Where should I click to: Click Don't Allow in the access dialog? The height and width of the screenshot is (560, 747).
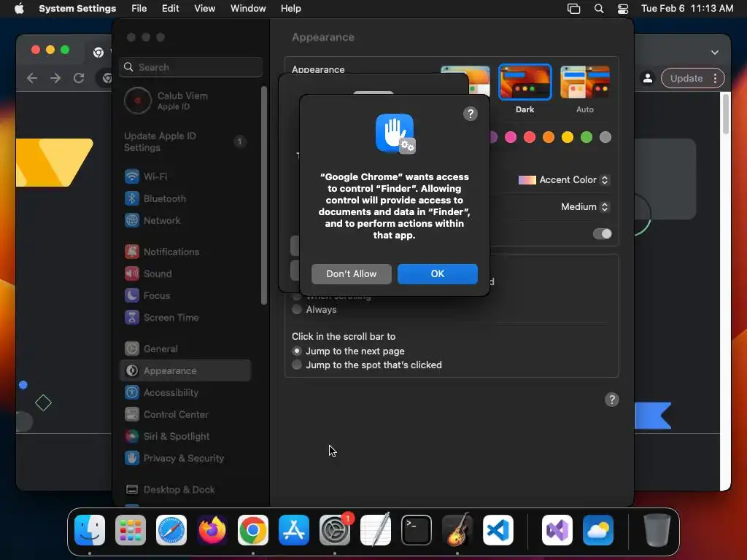[x=352, y=274]
